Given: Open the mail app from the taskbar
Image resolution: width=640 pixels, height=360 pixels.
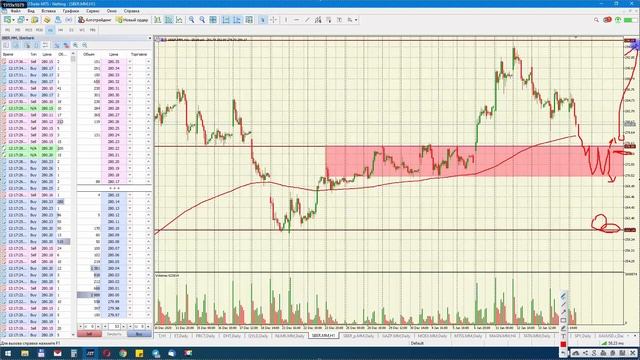Looking at the screenshot, I should 58,353.
